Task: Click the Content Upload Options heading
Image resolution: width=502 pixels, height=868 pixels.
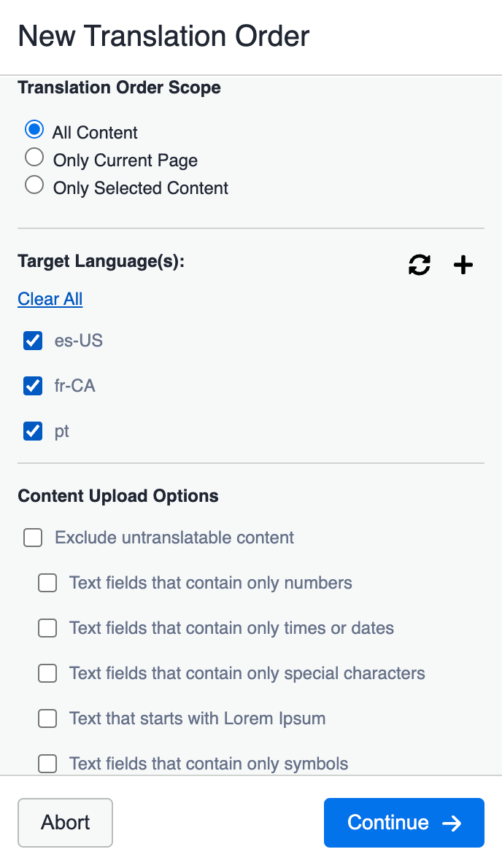Action: [x=118, y=496]
